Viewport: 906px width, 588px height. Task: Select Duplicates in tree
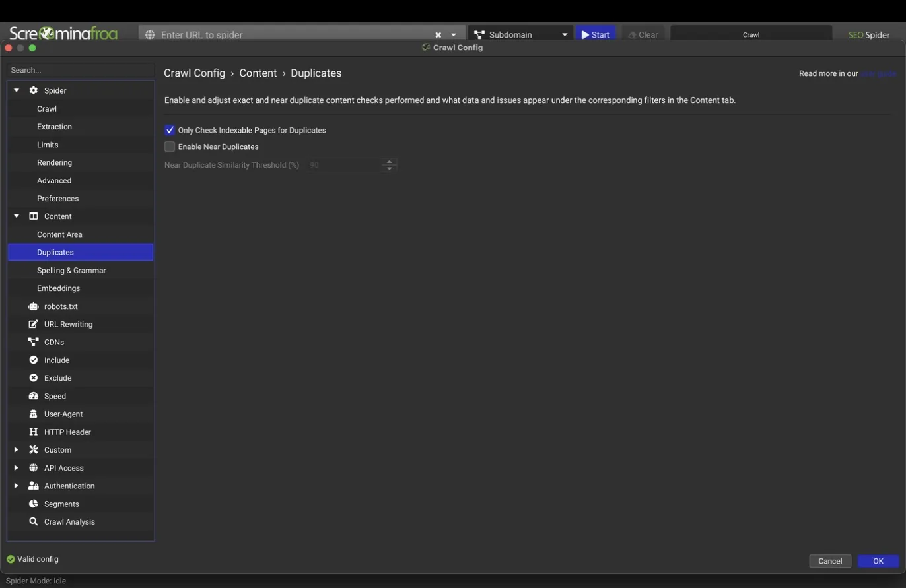coord(81,252)
